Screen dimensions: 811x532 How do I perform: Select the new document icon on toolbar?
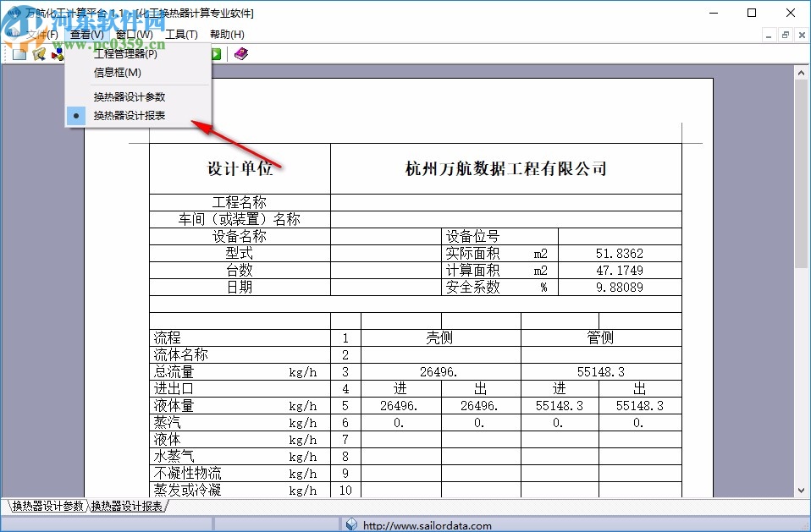tap(19, 53)
